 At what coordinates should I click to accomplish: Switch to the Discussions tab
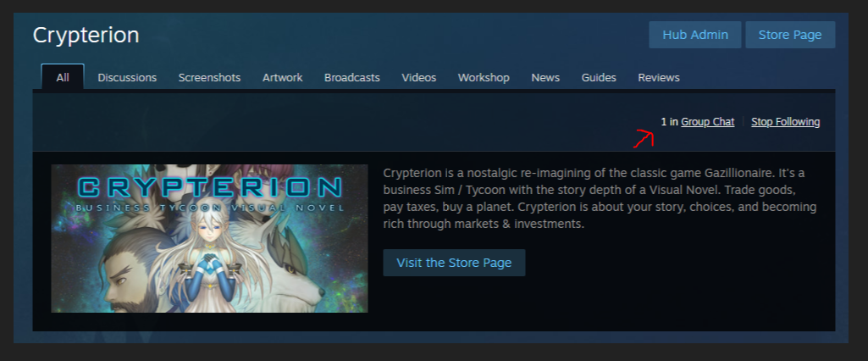coord(127,77)
